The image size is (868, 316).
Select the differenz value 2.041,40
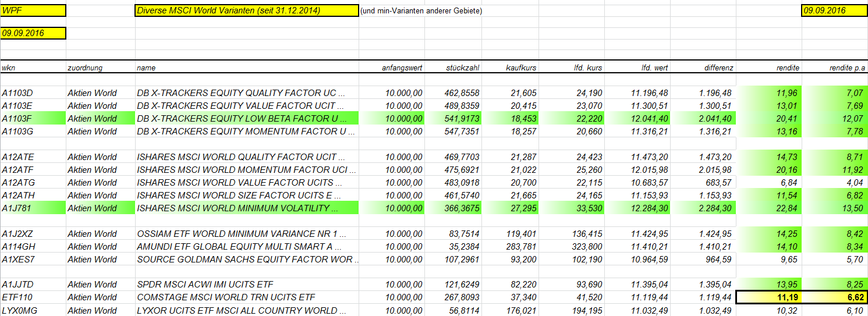(x=703, y=119)
